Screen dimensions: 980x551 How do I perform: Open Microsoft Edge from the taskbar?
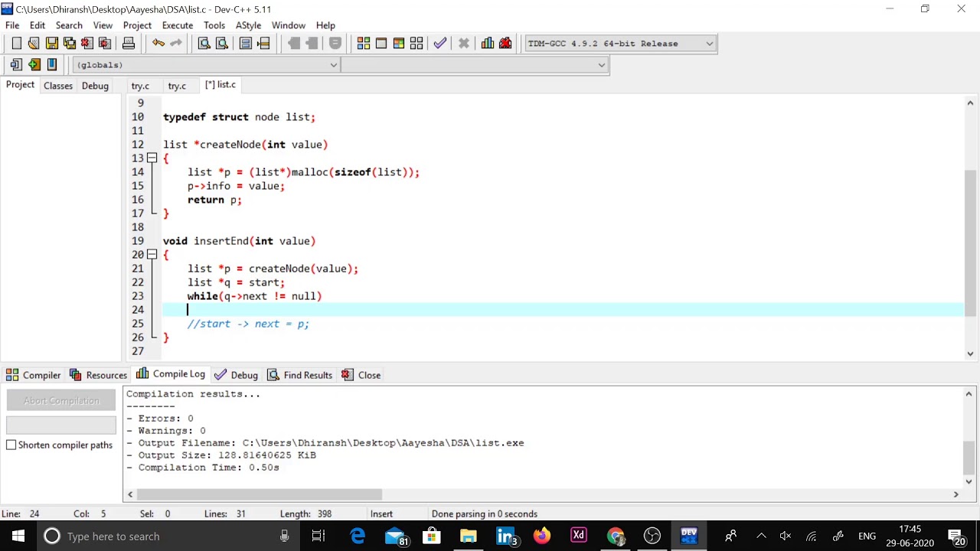[358, 536]
